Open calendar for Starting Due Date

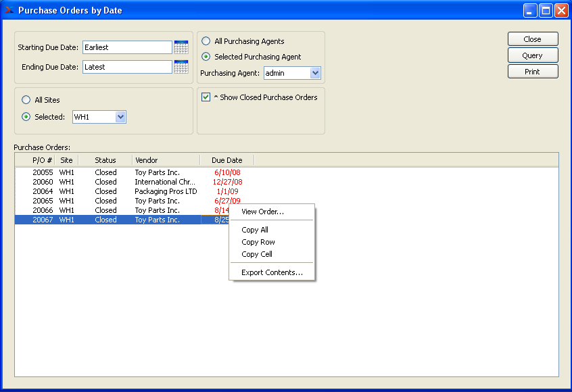click(181, 47)
